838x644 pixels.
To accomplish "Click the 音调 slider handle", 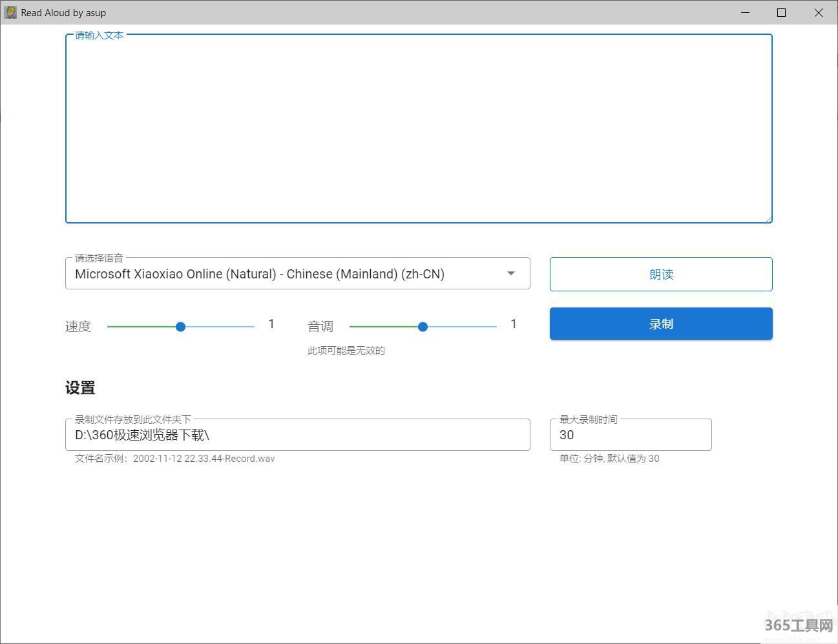I will (423, 327).
